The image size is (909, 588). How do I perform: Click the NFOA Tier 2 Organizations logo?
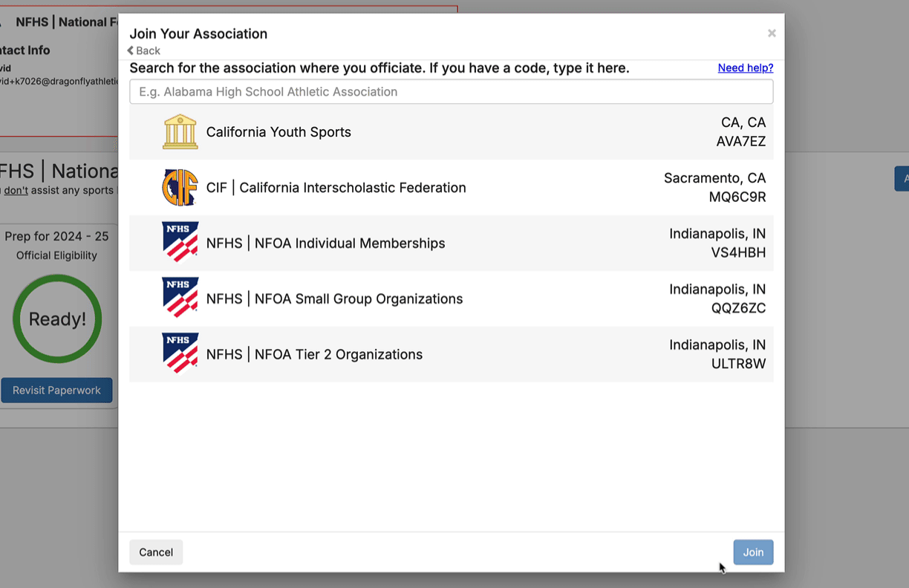(180, 354)
